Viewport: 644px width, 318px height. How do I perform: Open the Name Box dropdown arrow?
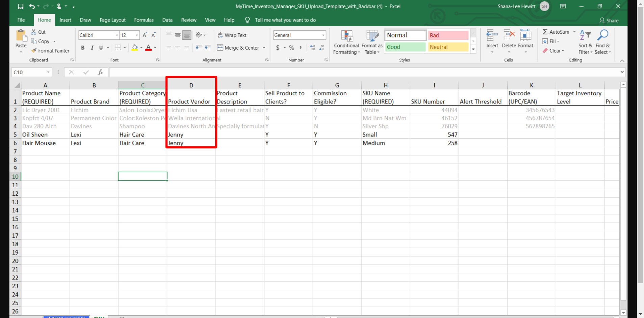click(x=48, y=72)
